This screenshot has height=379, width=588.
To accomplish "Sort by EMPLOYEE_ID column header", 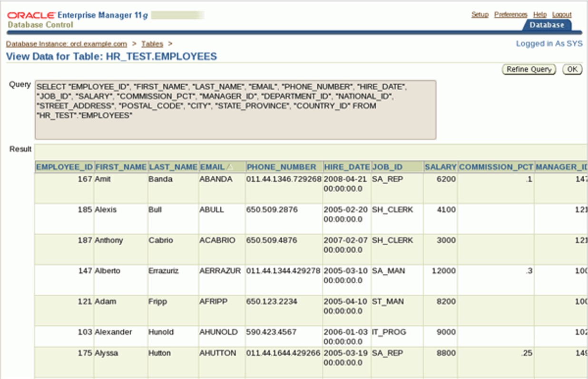I will click(65, 167).
